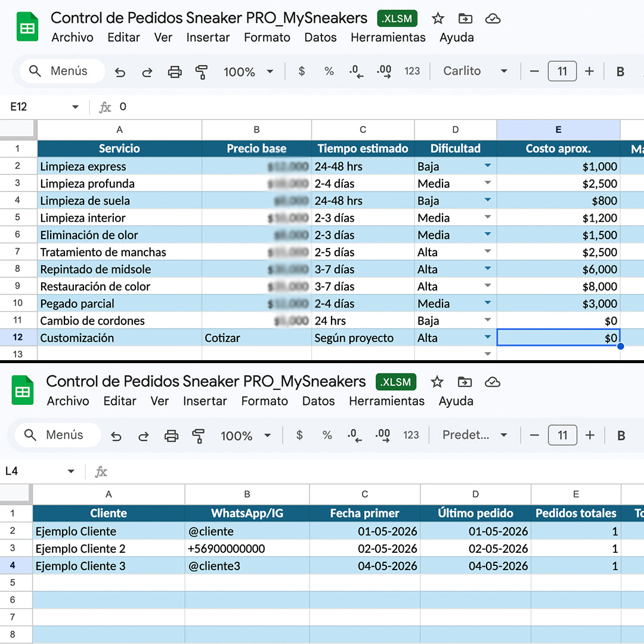The image size is (644, 644).
Task: Click Move to folder icon in top window
Action: pyautogui.click(x=465, y=18)
